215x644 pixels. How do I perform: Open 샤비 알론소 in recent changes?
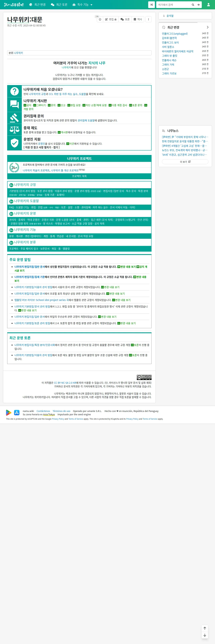(168, 47)
